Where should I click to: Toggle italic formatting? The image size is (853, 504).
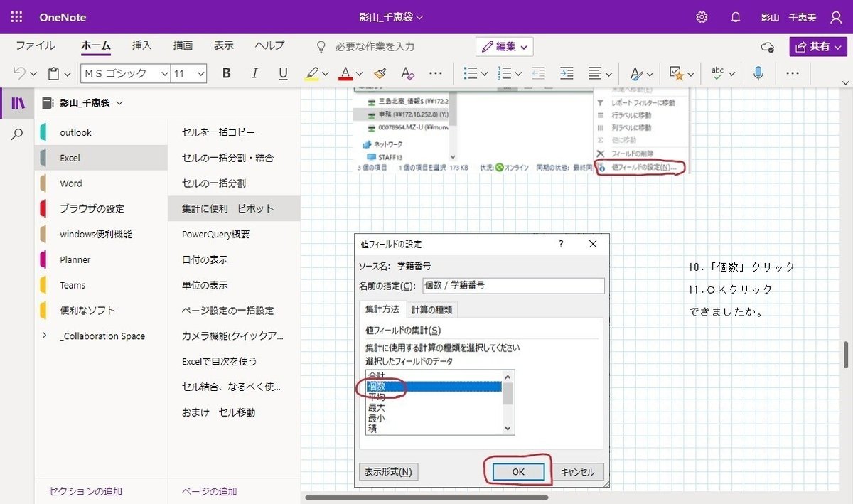pos(254,73)
